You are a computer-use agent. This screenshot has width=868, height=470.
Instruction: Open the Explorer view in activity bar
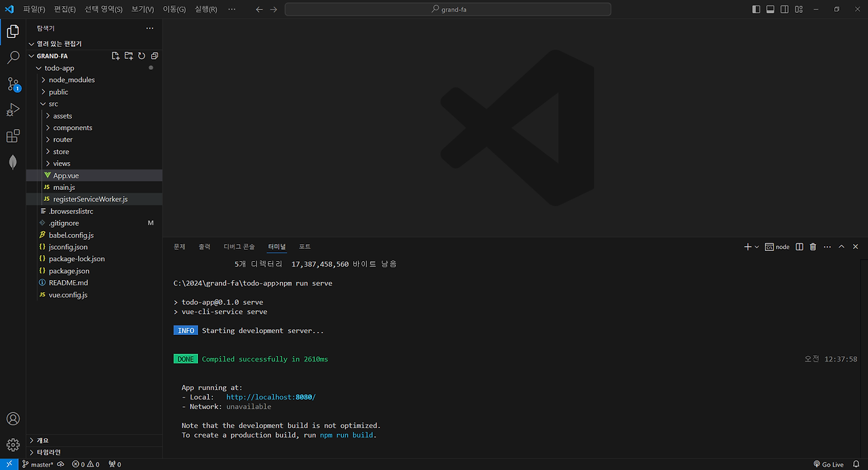coord(13,31)
